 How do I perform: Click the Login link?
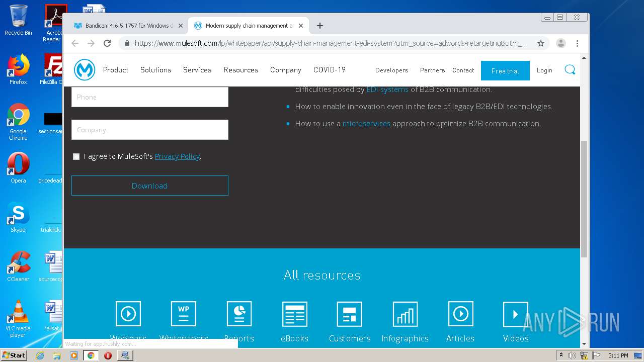544,70
